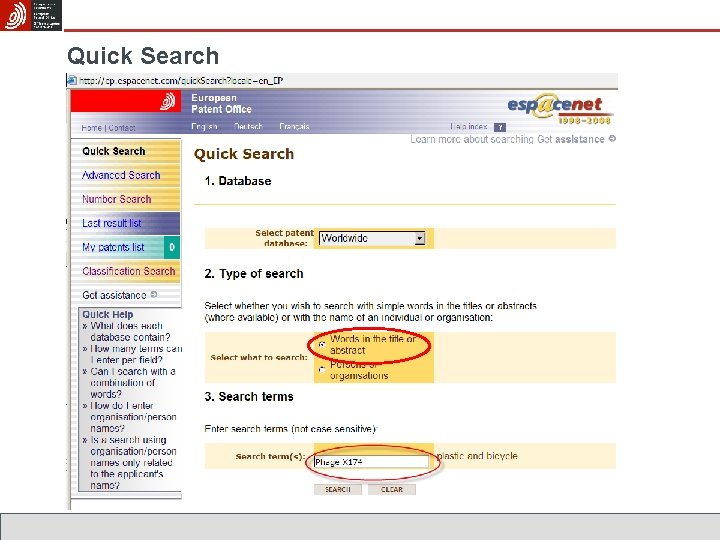Click the page icon in address bar
This screenshot has width=720, height=540.
click(72, 81)
